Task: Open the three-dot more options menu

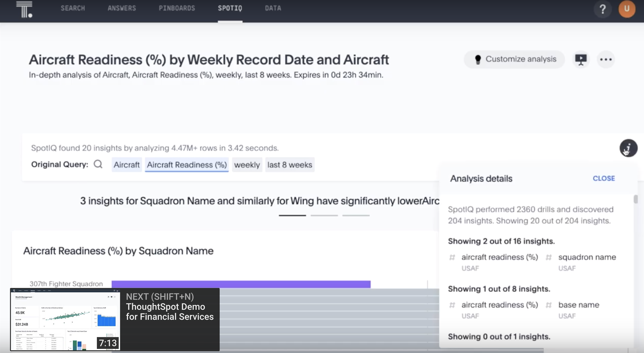Action: pyautogui.click(x=606, y=60)
